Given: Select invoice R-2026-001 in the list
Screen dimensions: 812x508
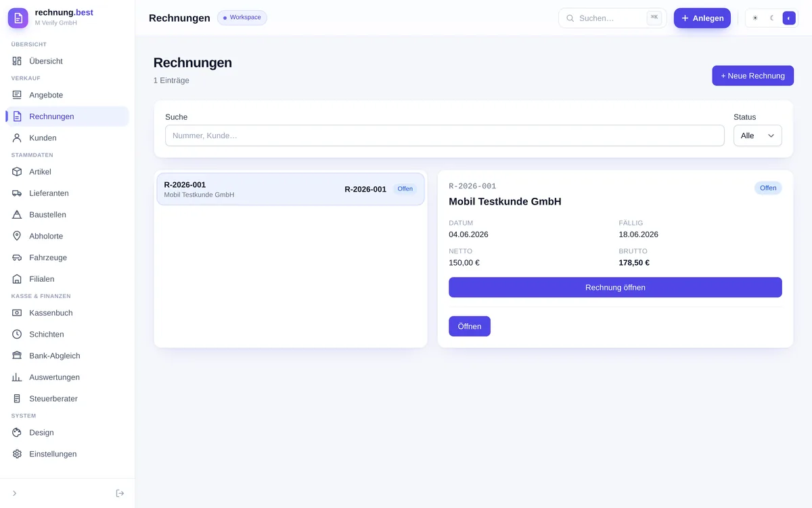Looking at the screenshot, I should tap(290, 189).
